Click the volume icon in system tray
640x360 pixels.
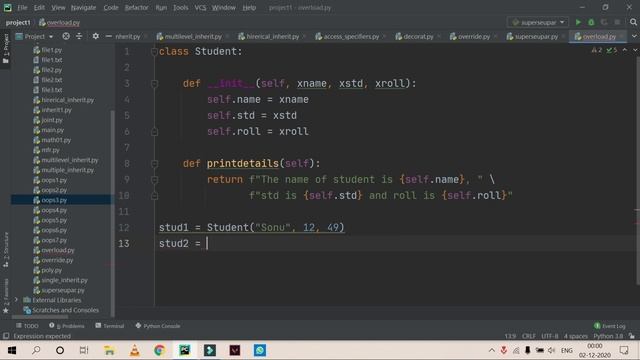coord(551,350)
